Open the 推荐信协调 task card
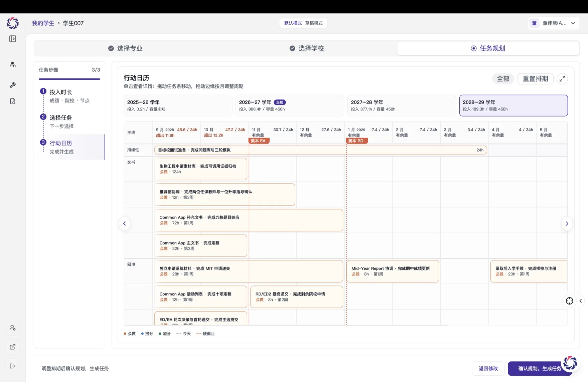588x382 pixels. (x=225, y=195)
